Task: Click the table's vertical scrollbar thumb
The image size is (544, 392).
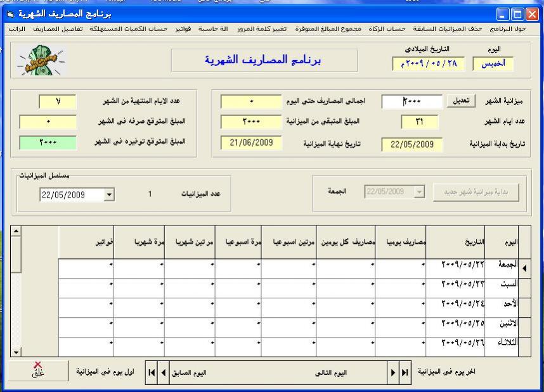Action: [16, 255]
